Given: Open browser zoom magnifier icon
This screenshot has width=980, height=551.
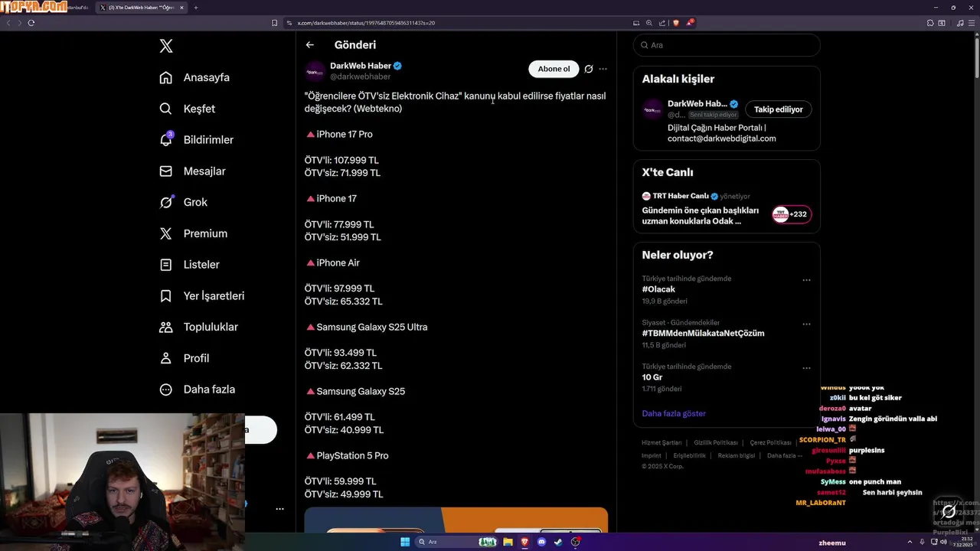Looking at the screenshot, I should [x=649, y=23].
